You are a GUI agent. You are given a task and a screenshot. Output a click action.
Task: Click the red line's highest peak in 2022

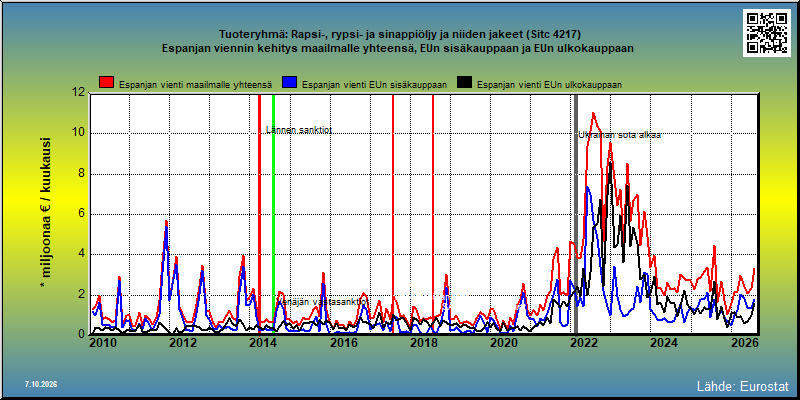(x=593, y=113)
